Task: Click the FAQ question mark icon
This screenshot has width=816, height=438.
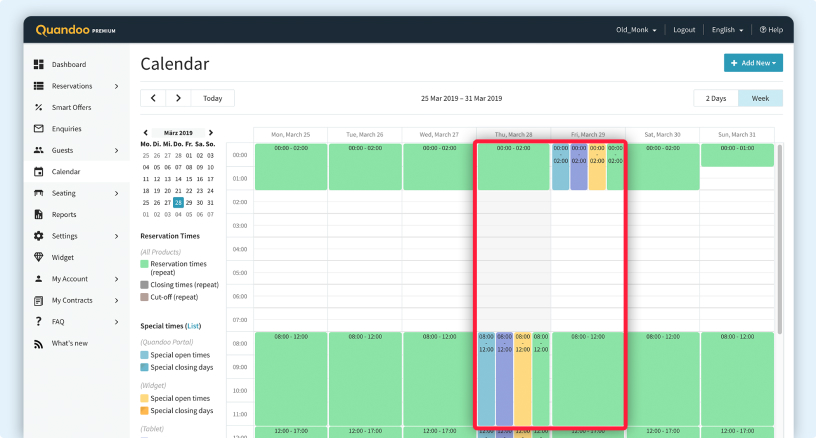Action: tap(39, 321)
